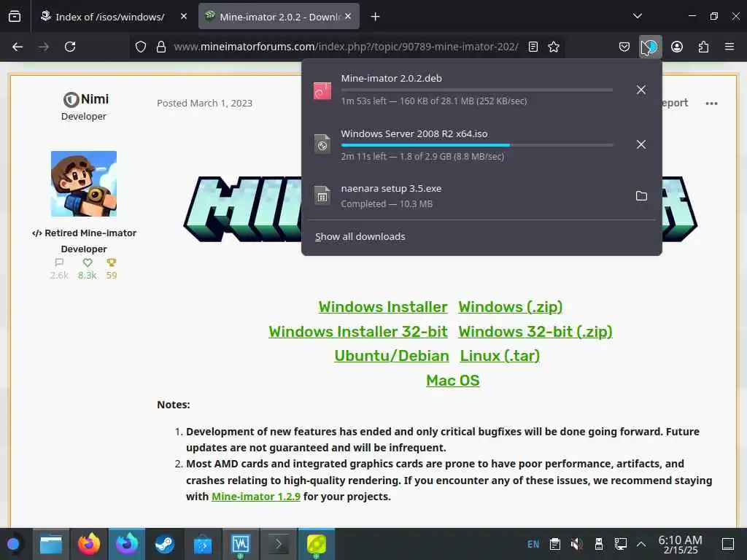Open a new browser tab
Screen dimensions: 747x560
[375, 17]
